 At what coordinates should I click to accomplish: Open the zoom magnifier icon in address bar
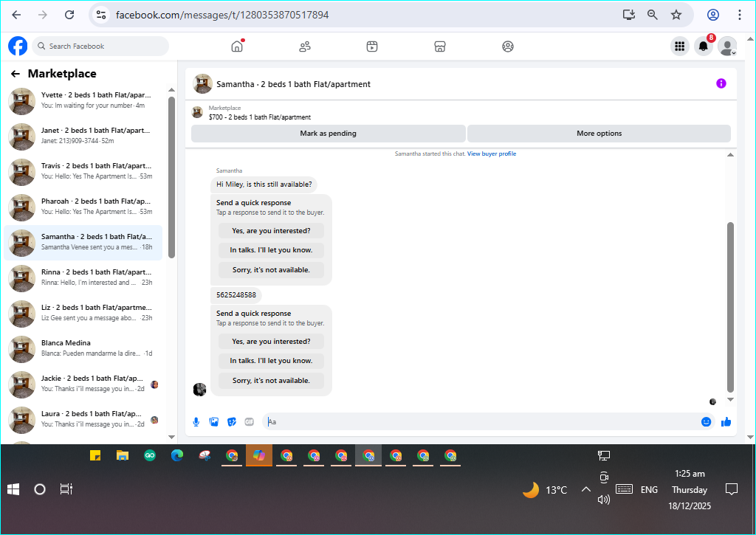pyautogui.click(x=653, y=15)
